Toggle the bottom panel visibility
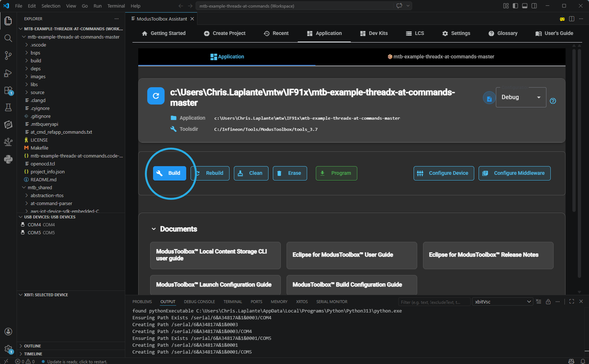 (525, 6)
